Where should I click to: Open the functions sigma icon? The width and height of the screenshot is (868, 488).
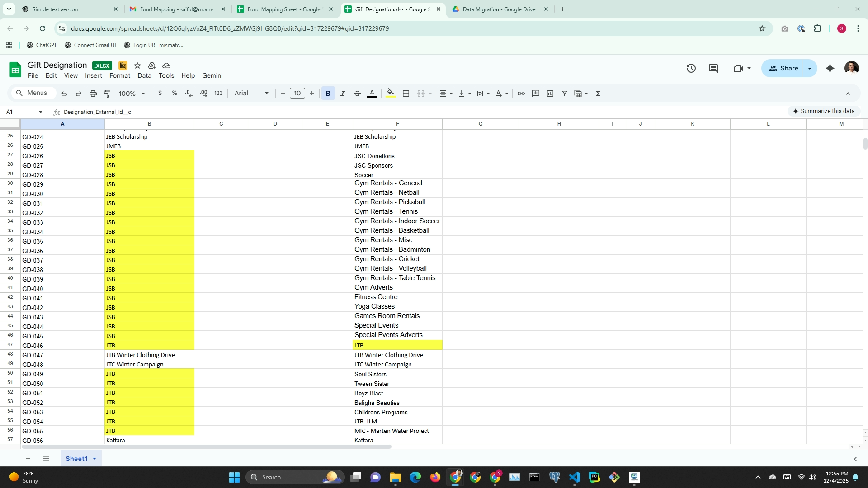598,94
